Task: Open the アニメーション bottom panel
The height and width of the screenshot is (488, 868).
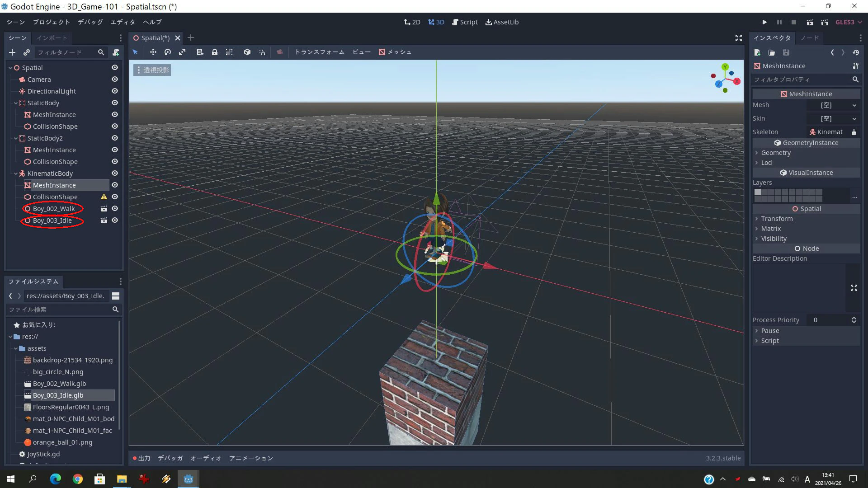Action: click(251, 458)
